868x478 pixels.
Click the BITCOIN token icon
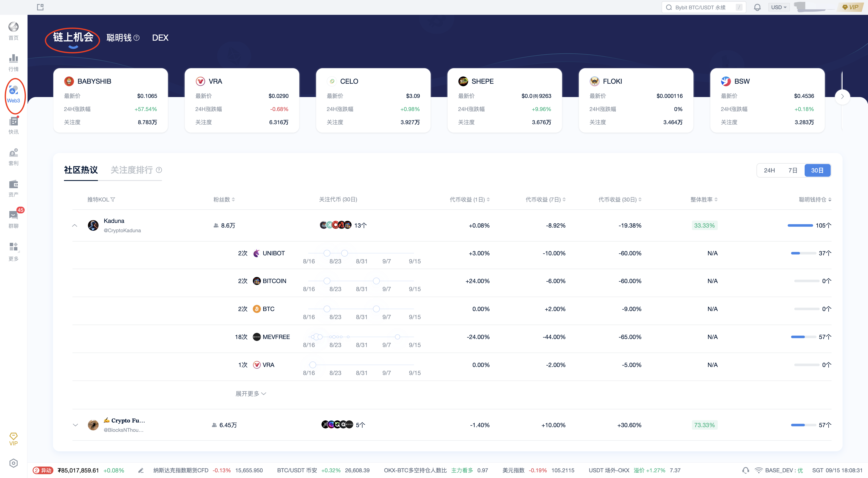pyautogui.click(x=257, y=281)
